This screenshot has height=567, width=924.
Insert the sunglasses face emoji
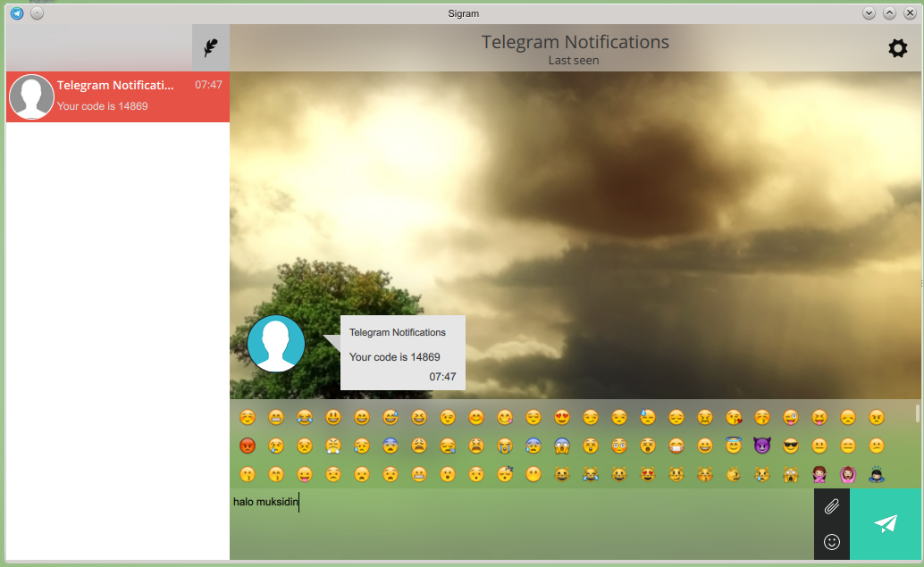(791, 446)
